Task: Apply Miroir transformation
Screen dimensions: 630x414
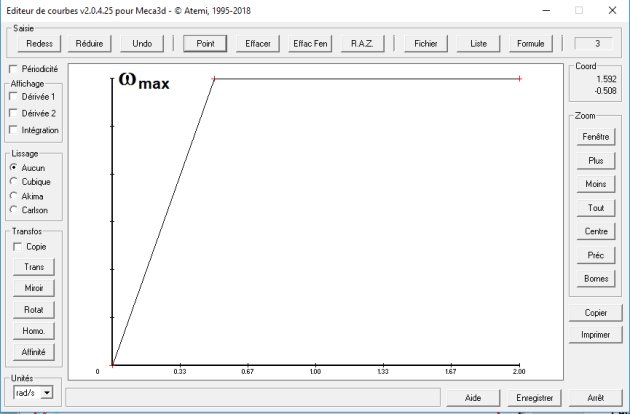Action: coord(34,288)
